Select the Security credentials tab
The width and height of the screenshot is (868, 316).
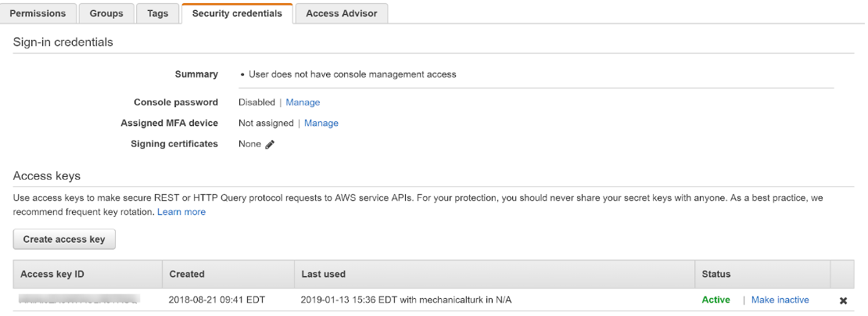point(236,13)
